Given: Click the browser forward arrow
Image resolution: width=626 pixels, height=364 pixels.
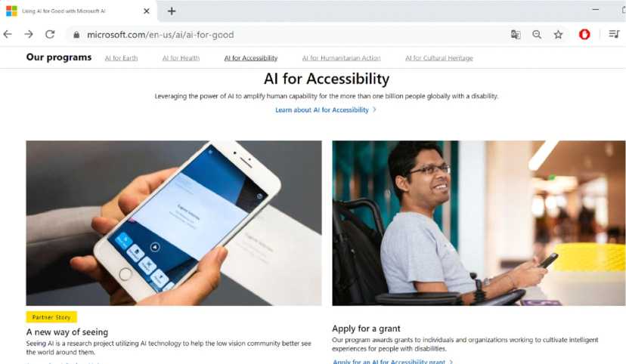Looking at the screenshot, I should pos(29,34).
